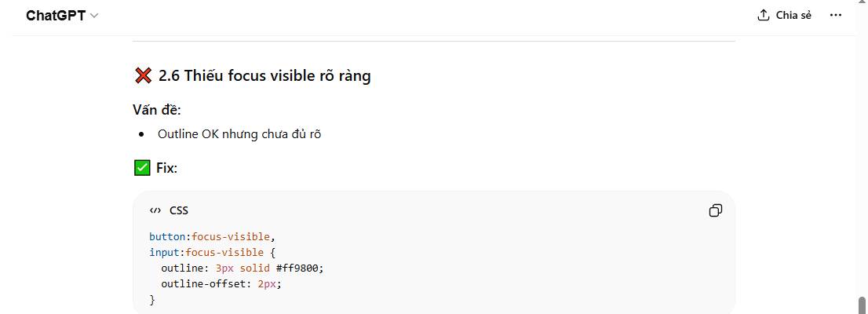Click the "Vấn đề:" subheading
Screen dimensions: 868x314
click(157, 110)
